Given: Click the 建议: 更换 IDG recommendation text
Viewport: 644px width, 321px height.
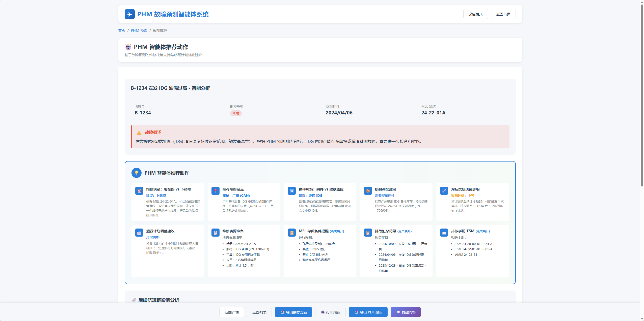Looking at the screenshot, I should [310, 196].
